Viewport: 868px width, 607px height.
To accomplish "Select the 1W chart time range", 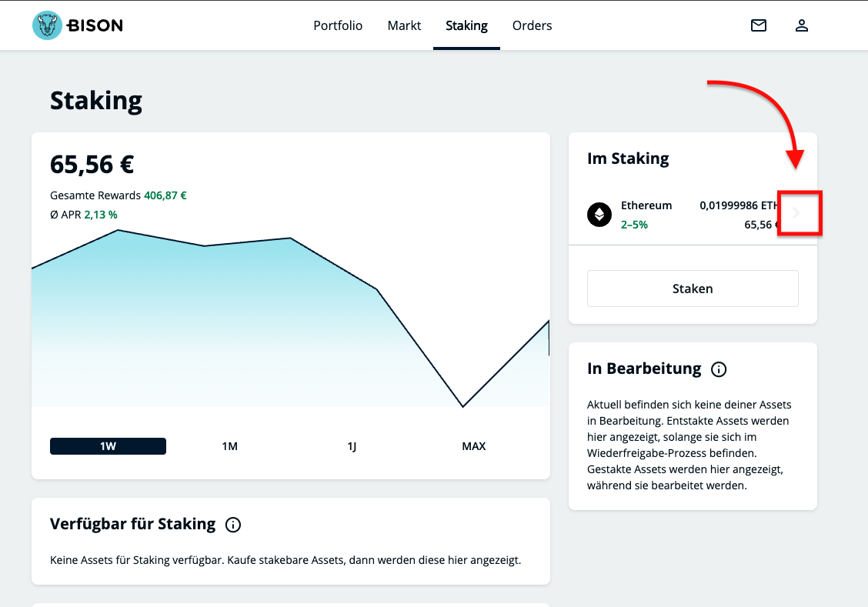I will (108, 446).
